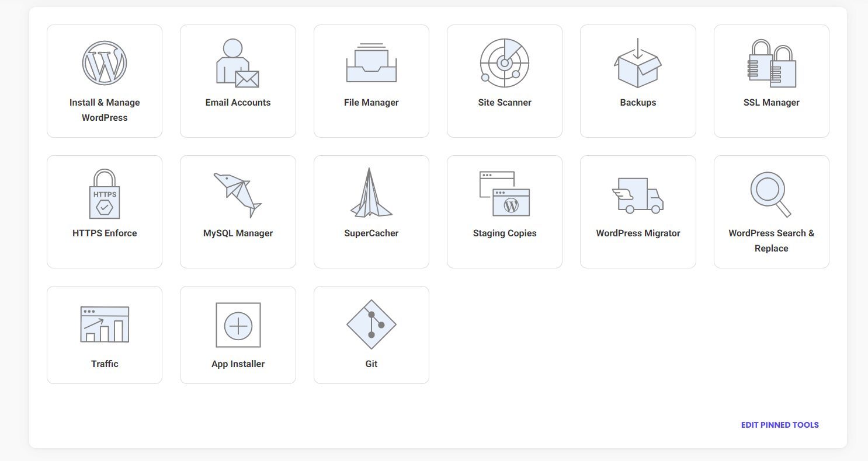Click the SuperCacher paper plane icon
This screenshot has height=461, width=868.
[x=371, y=193]
